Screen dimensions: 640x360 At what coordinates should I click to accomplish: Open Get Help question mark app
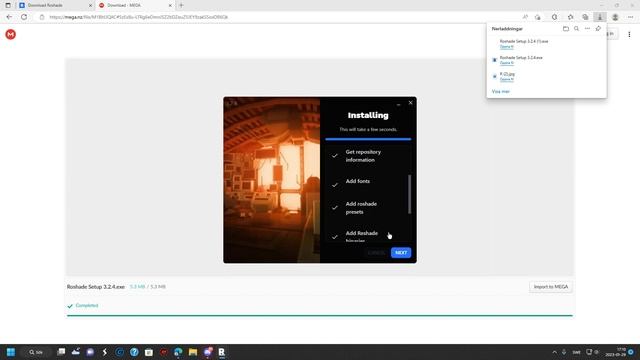(x=134, y=352)
